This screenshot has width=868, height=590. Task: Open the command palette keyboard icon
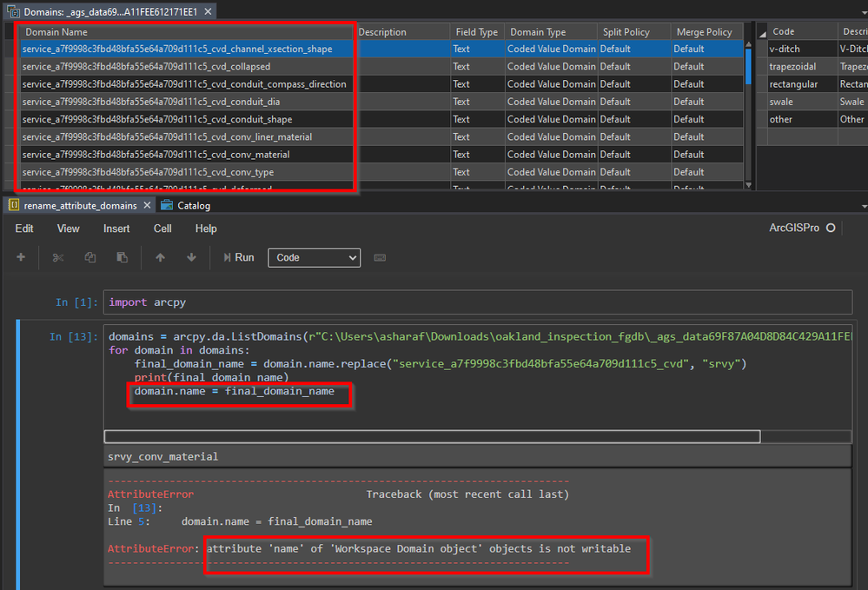tap(380, 258)
